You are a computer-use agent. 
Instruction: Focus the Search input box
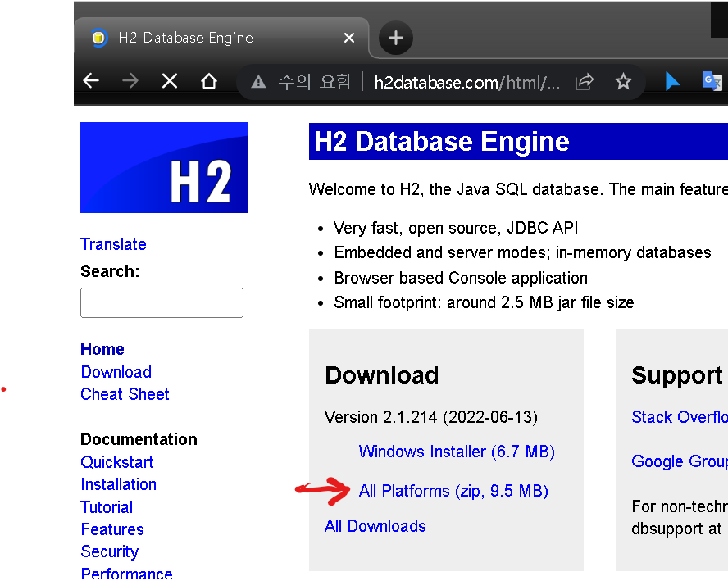pos(162,302)
